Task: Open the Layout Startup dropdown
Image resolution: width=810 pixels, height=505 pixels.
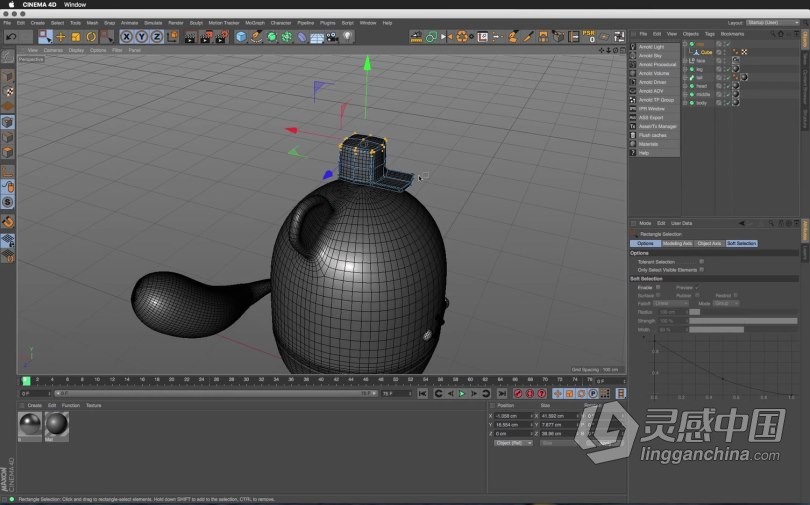Action: click(x=772, y=23)
